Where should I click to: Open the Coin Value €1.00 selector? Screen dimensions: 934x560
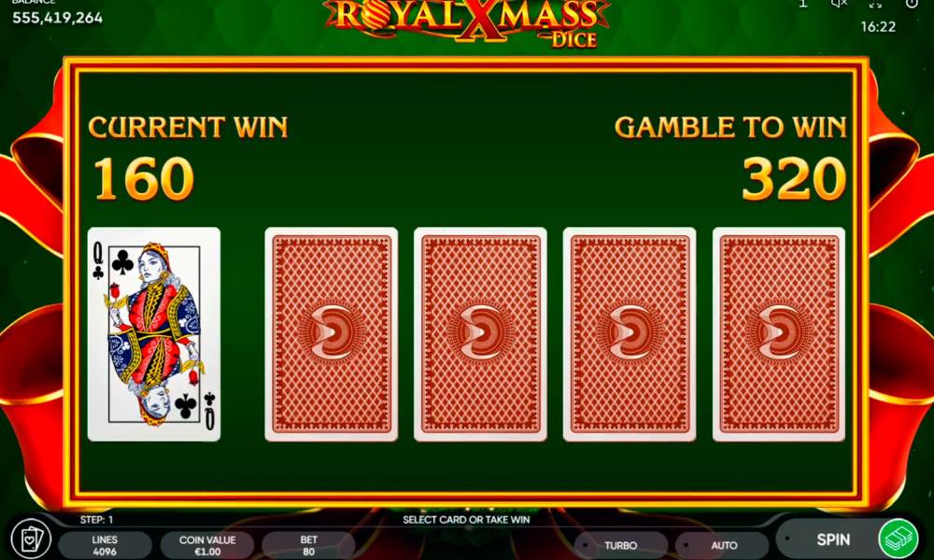[x=207, y=545]
